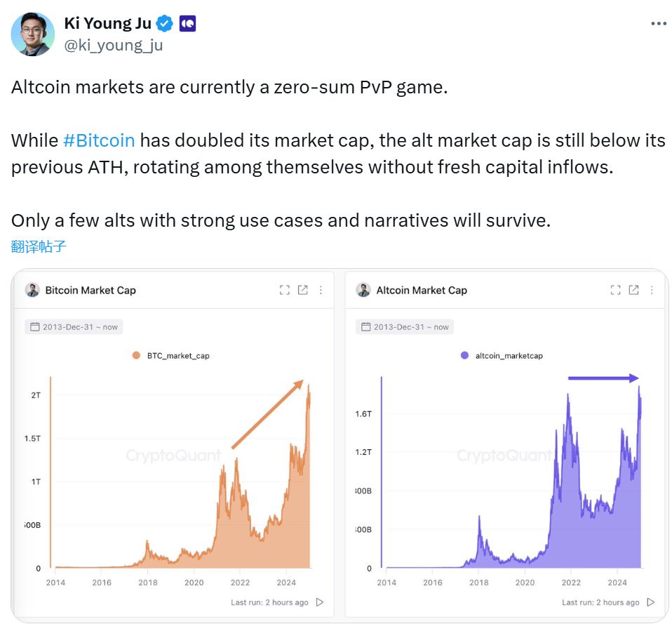Open the @ki_young_ju handle
This screenshot has height=624, width=672.
tap(113, 46)
